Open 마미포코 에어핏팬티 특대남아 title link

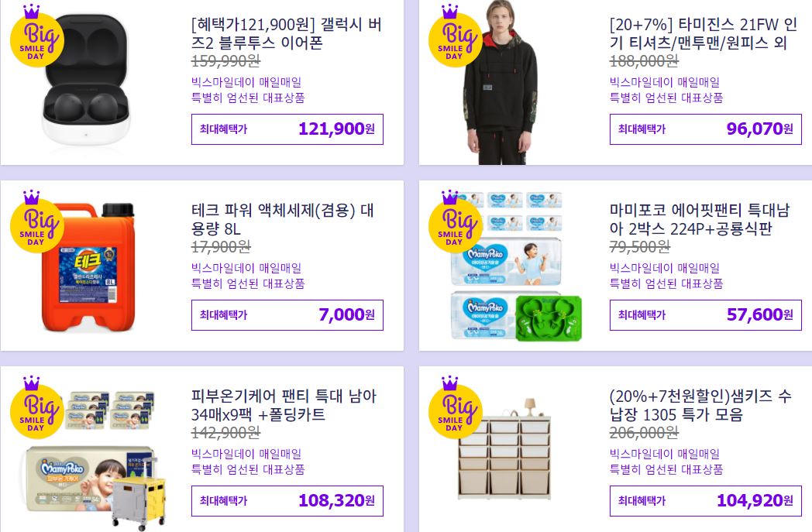[700, 219]
